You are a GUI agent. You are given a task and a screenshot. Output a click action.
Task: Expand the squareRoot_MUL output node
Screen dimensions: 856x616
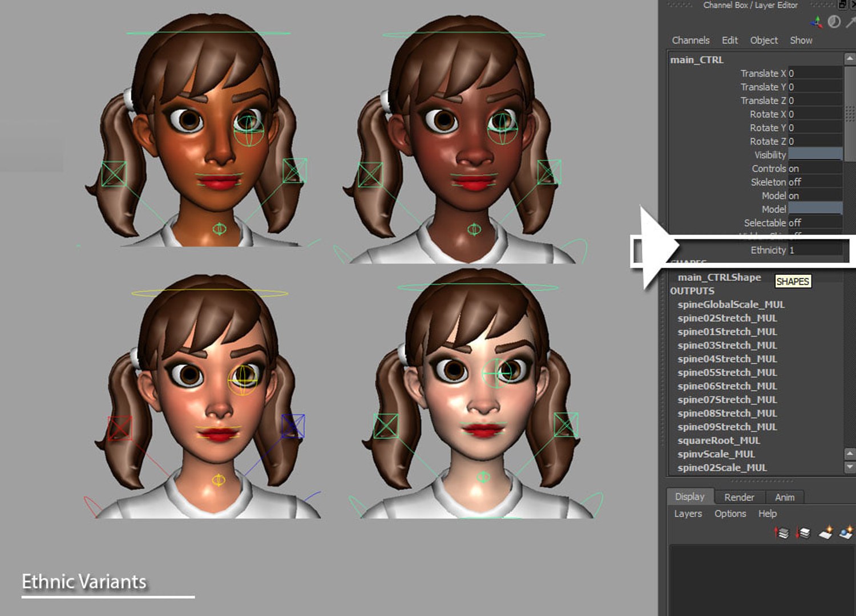click(718, 440)
